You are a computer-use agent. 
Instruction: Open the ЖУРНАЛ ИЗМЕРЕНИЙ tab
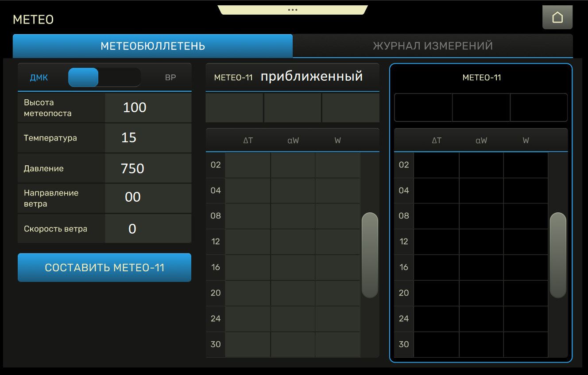click(x=433, y=46)
